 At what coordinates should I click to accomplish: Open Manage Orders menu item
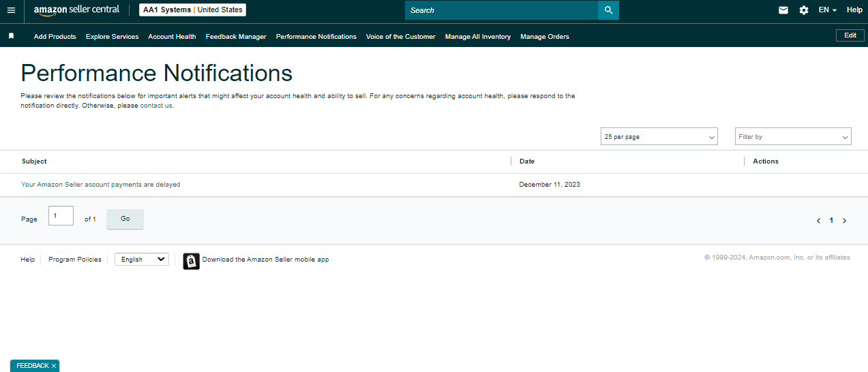545,37
